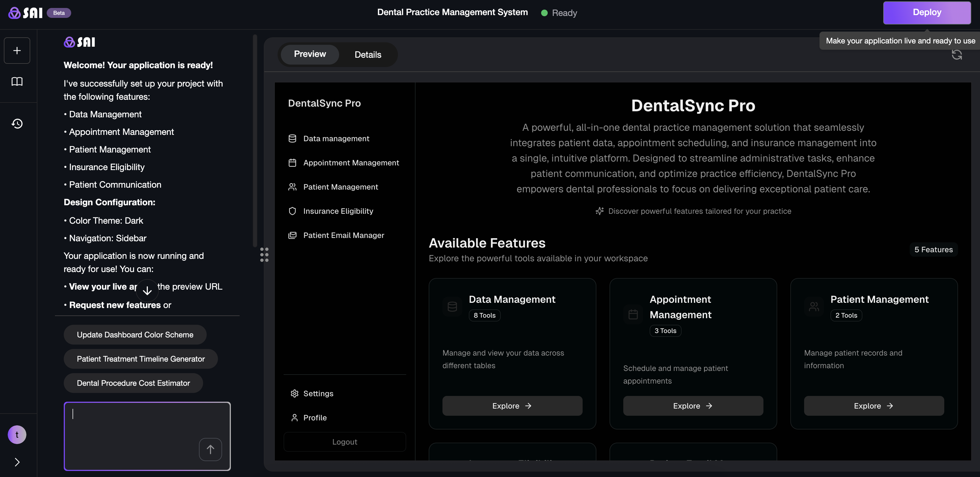The width and height of the screenshot is (980, 477).
Task: Open the history clock icon
Action: pos(17,124)
